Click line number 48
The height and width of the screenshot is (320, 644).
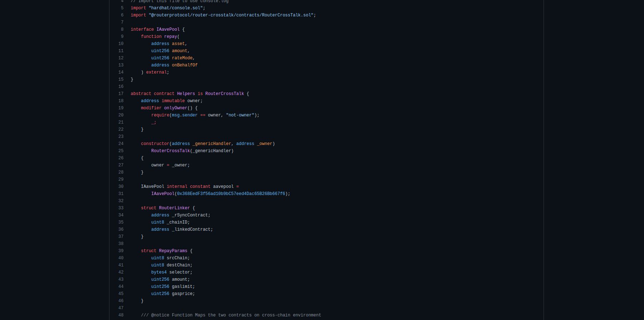[x=121, y=315]
